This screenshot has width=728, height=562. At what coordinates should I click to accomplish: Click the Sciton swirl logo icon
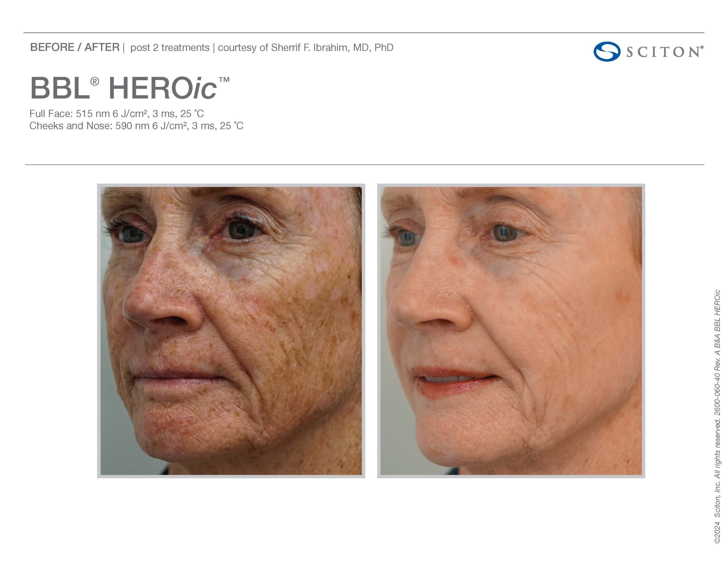pyautogui.click(x=607, y=51)
